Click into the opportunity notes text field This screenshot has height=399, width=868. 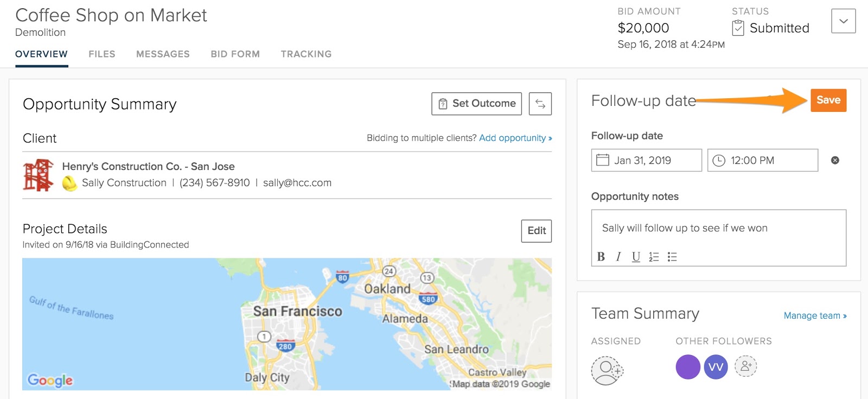[x=718, y=229]
